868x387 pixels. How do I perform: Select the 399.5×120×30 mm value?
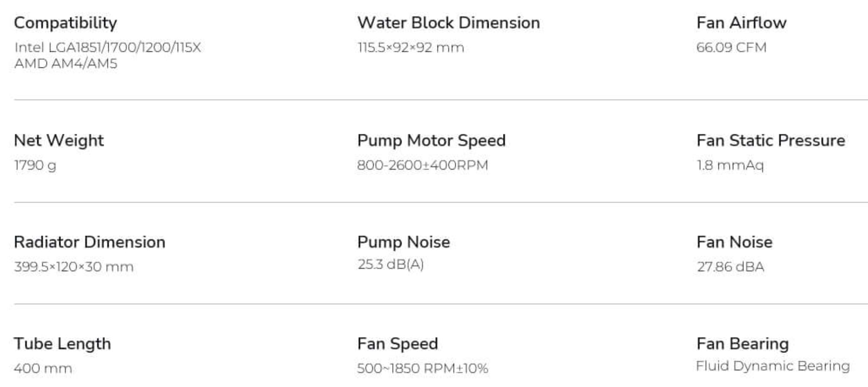pos(74,267)
